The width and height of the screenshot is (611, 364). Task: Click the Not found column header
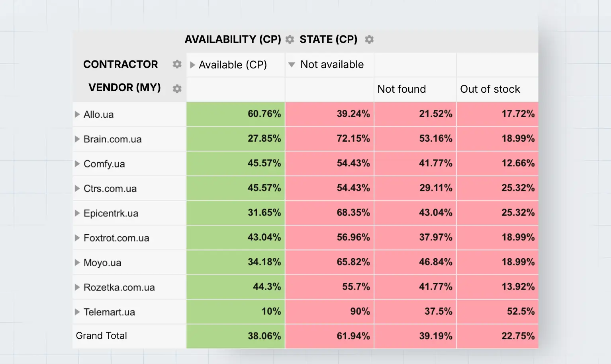coord(401,89)
